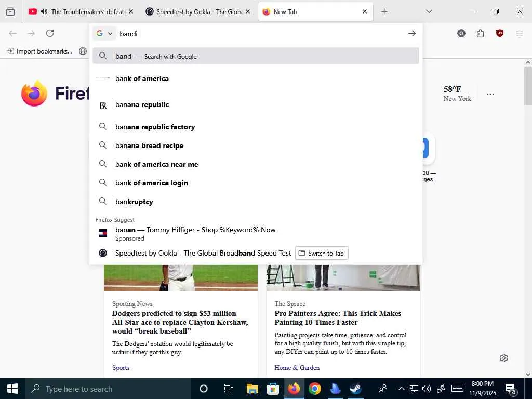This screenshot has height=399, width=532.
Task: Select band — Search with Google
Action: click(x=256, y=56)
